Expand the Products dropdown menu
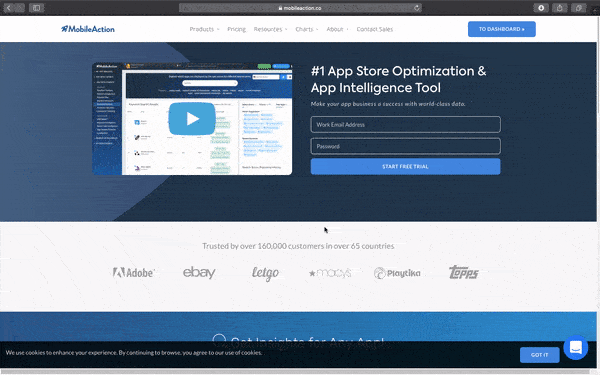 [x=204, y=29]
